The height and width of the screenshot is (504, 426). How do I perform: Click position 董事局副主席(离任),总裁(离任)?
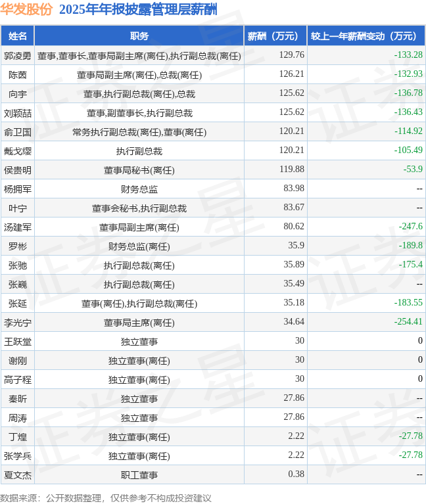pos(139,75)
